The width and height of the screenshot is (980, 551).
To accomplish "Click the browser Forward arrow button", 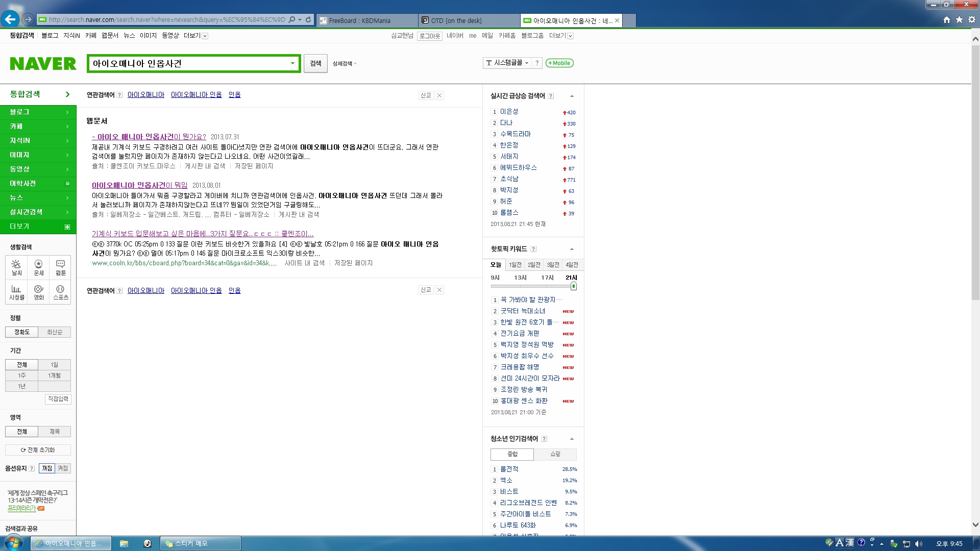I will click(x=28, y=19).
